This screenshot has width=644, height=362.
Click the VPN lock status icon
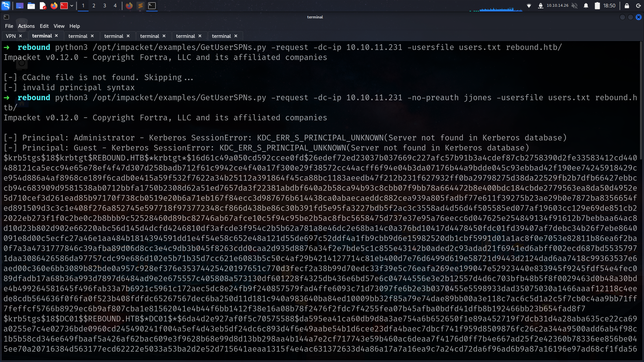coord(540,6)
